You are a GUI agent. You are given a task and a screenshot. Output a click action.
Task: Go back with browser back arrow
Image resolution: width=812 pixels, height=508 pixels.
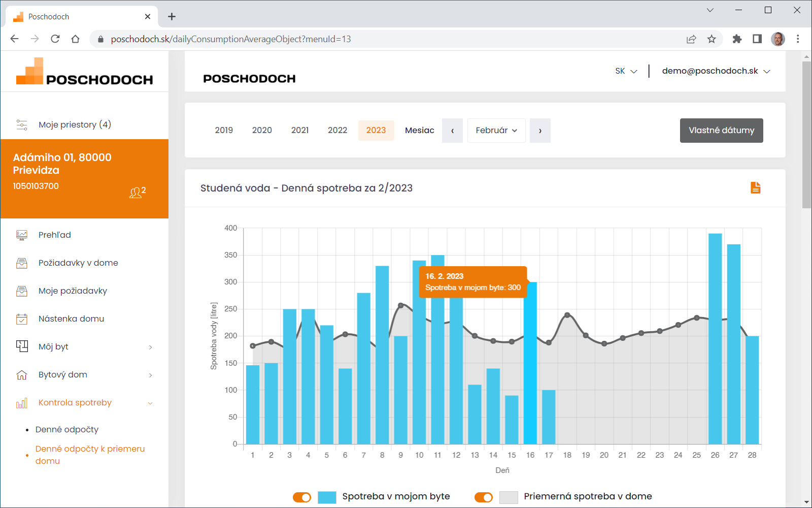pyautogui.click(x=14, y=39)
